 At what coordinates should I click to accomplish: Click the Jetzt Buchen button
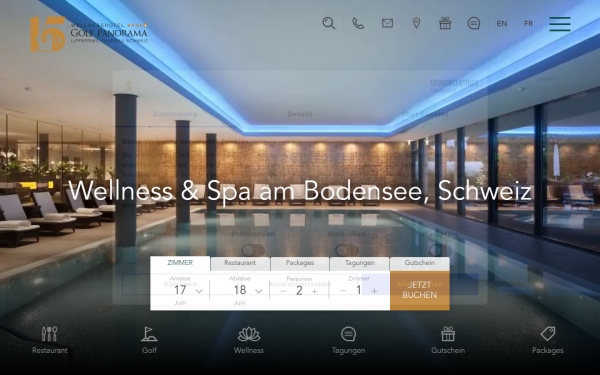[420, 290]
